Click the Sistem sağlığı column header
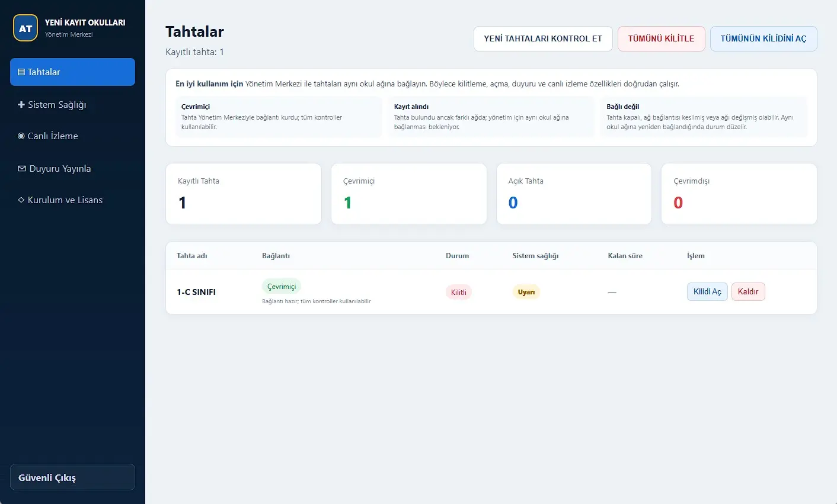Screen dimensions: 837x504 tap(535, 256)
